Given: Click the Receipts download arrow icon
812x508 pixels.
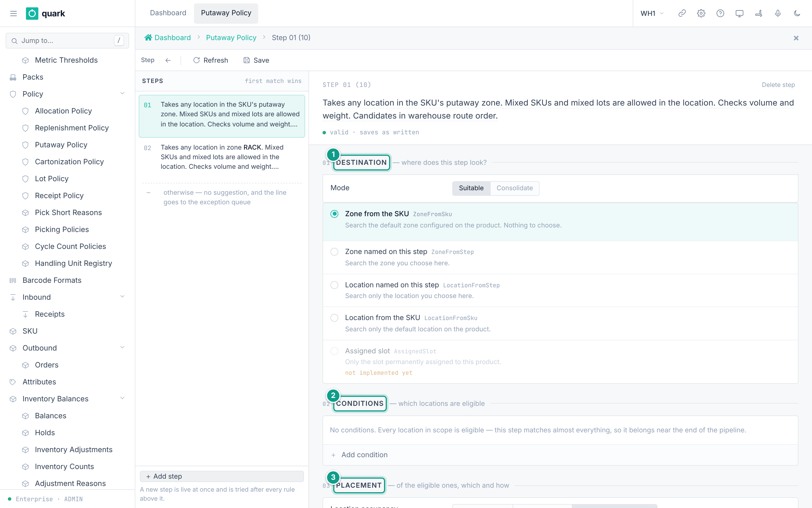Looking at the screenshot, I should click(x=25, y=314).
